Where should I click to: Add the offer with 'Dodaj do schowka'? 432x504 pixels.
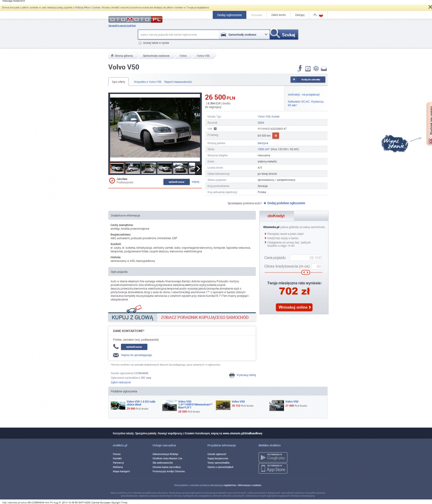coord(308,80)
